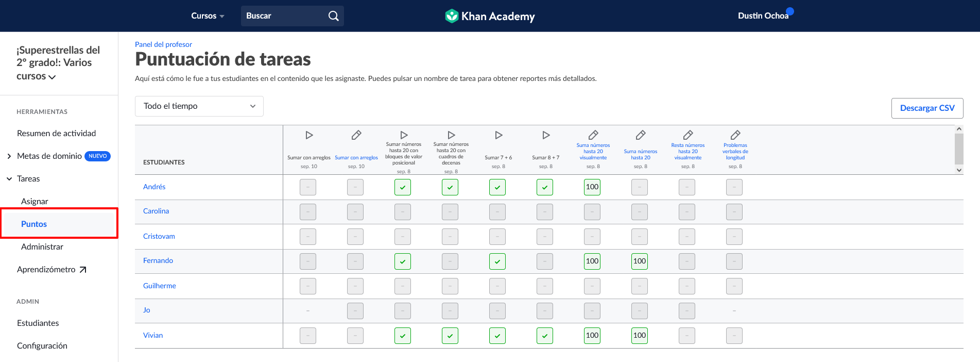
Task: Click the Khan Academy logo
Action: point(490,16)
